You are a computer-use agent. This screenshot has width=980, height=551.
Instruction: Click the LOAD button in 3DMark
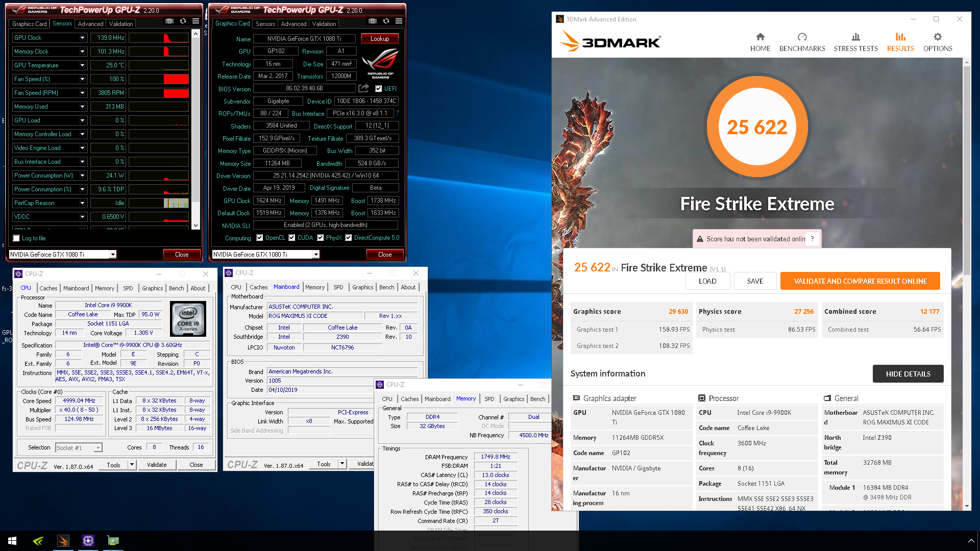tap(707, 281)
